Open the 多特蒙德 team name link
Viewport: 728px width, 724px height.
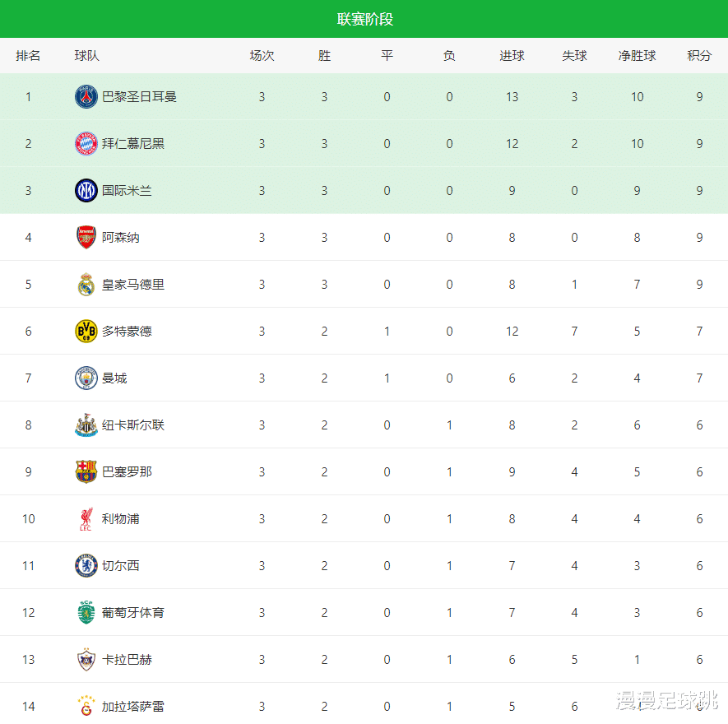pyautogui.click(x=127, y=332)
